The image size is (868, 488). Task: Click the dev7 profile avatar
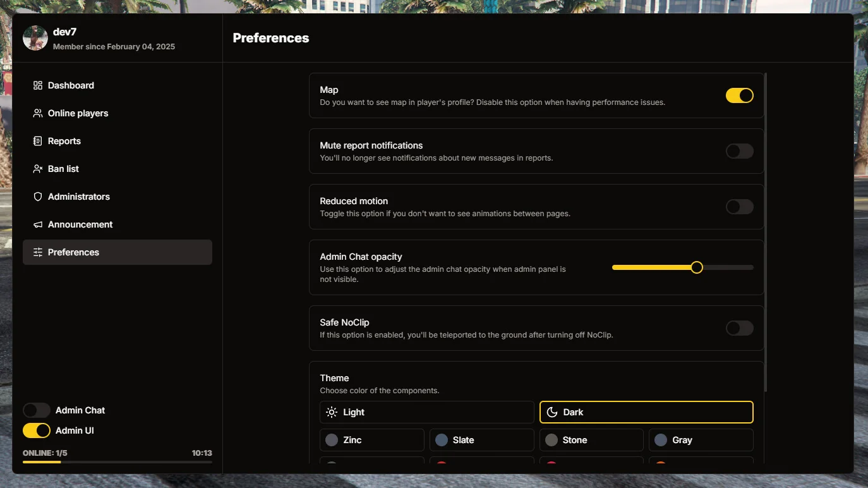point(35,38)
